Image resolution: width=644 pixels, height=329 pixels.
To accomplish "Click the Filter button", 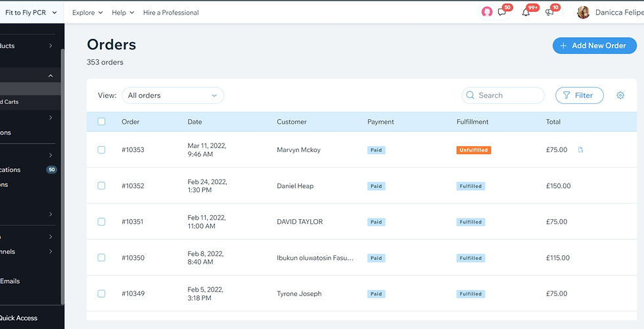I will (580, 95).
